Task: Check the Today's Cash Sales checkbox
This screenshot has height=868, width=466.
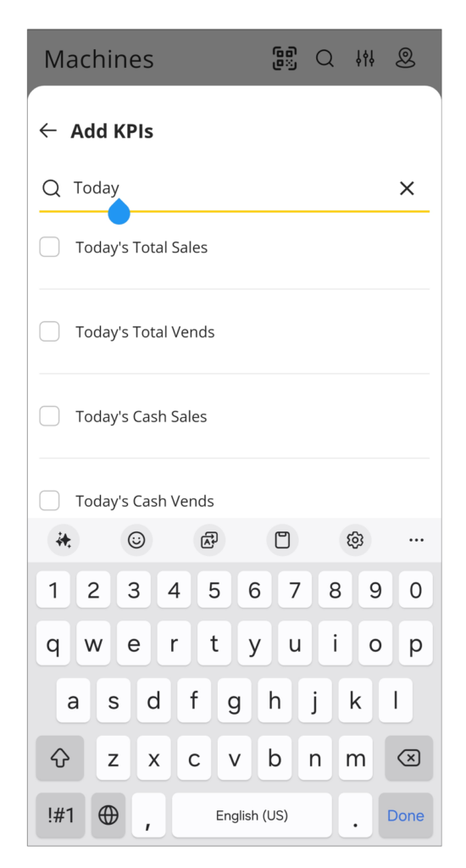Action: pos(49,415)
